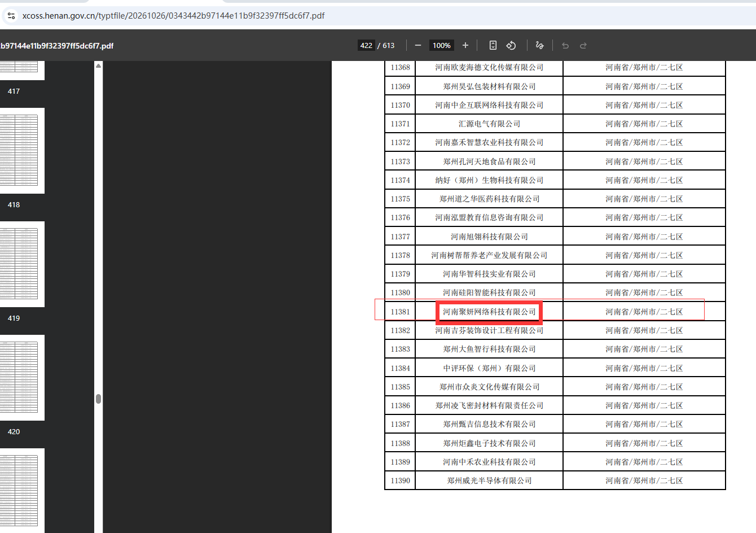756x533 pixels.
Task: Select company name 河南聚妍网络科技有限公司
Action: (x=489, y=312)
